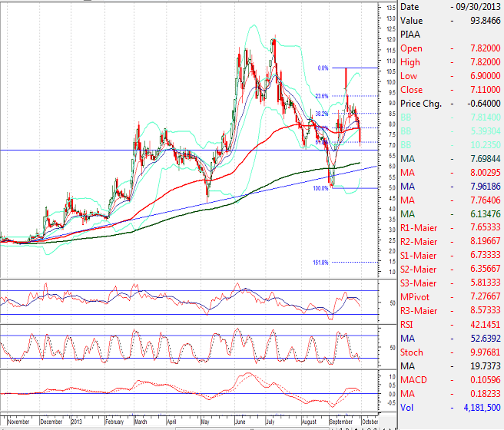
Task: Click the September label on time axis
Action: click(337, 422)
